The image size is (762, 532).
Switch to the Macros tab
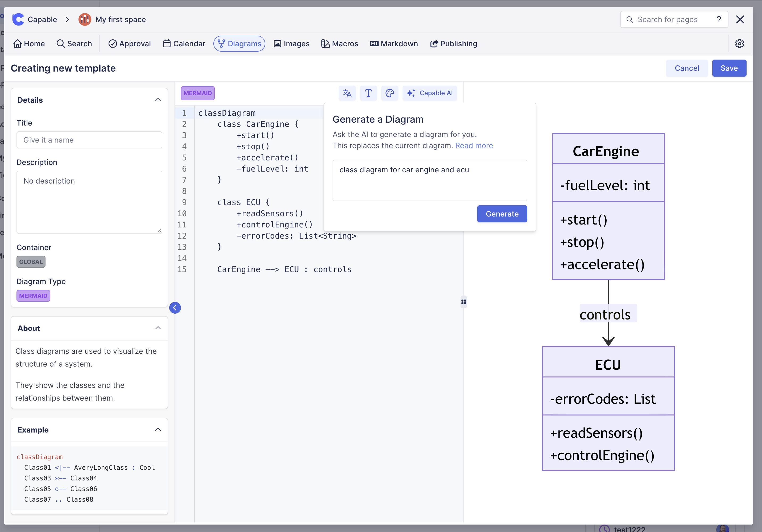[x=339, y=43]
